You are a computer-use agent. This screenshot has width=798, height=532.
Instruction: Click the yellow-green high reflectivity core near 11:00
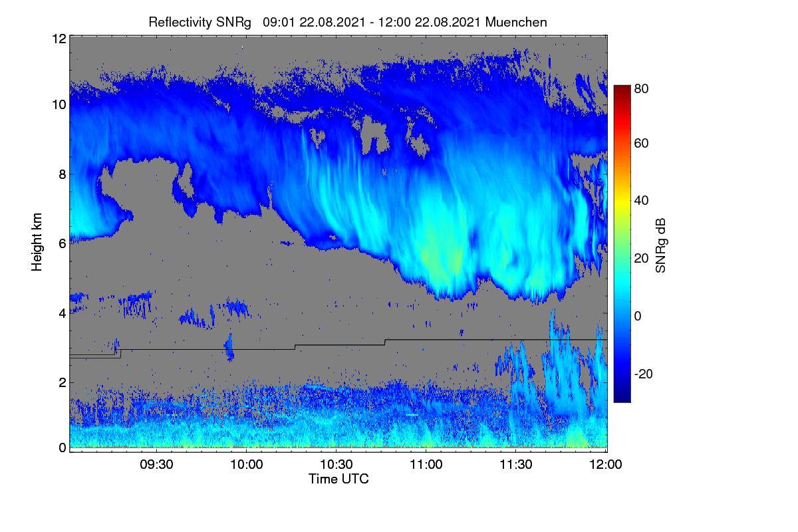[x=440, y=256]
